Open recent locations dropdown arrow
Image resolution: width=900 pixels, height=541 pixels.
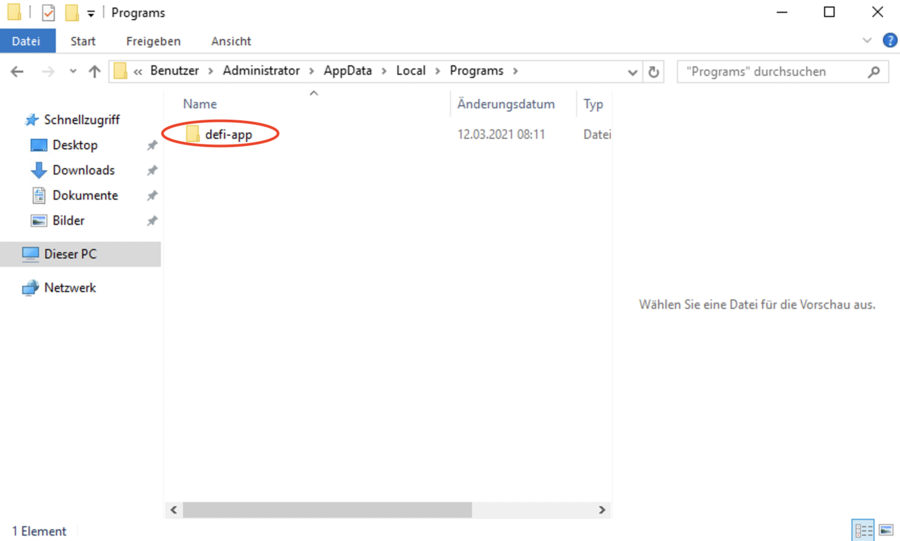(x=73, y=72)
